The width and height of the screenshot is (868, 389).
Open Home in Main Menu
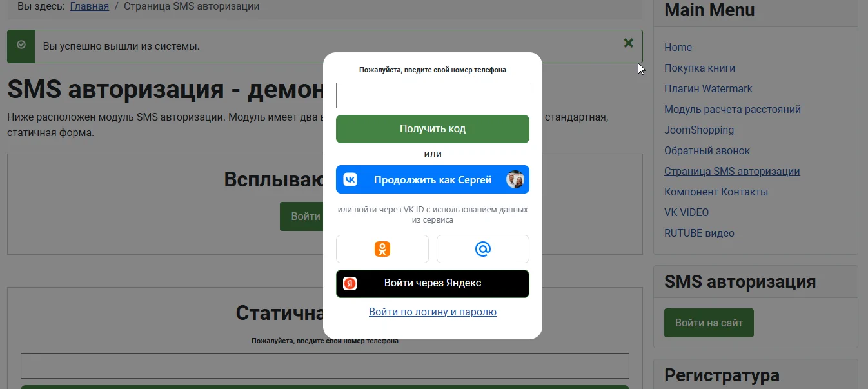click(678, 47)
